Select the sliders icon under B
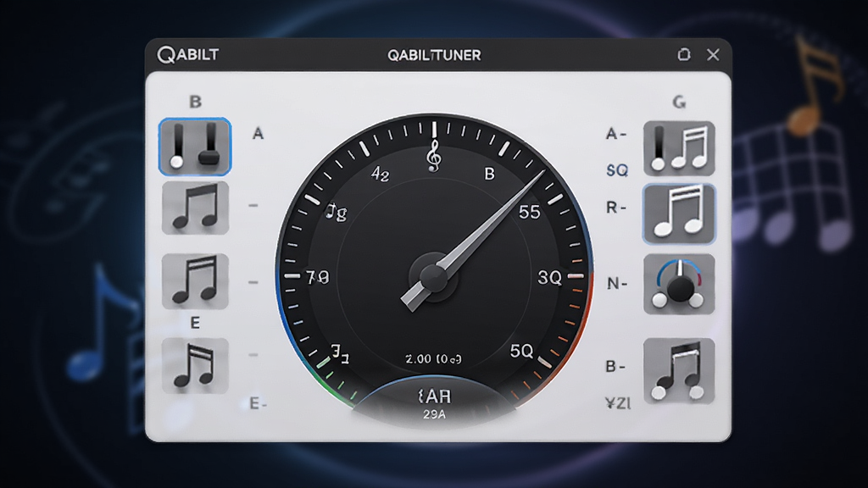This screenshot has height=488, width=868. coord(195,147)
